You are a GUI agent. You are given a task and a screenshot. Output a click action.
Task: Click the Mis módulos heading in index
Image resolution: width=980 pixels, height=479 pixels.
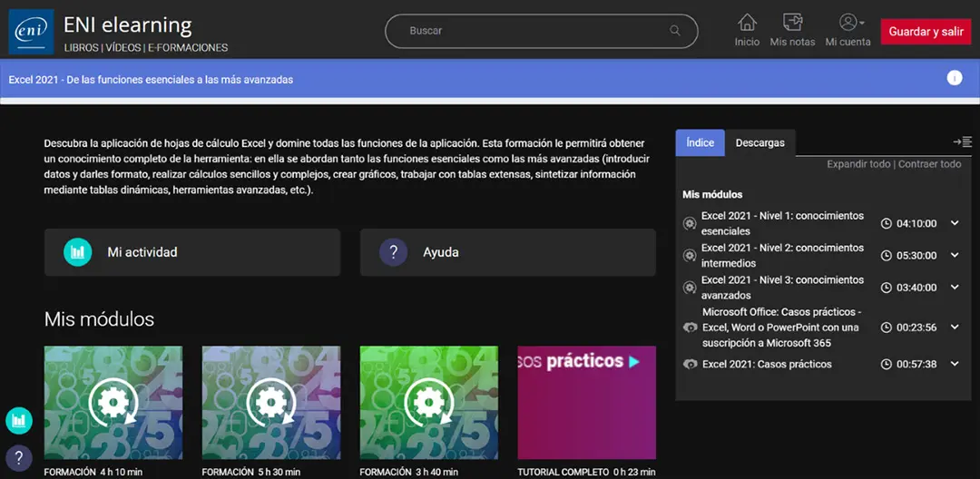[712, 194]
